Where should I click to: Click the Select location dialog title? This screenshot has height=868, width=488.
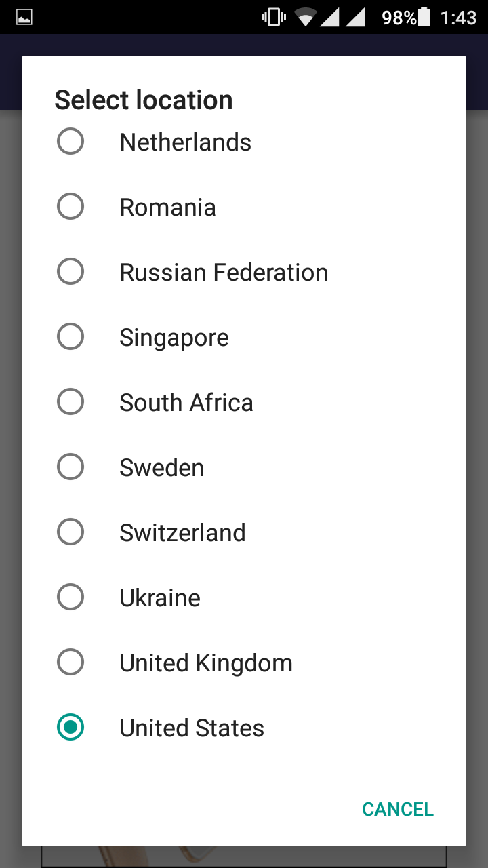coord(144,100)
